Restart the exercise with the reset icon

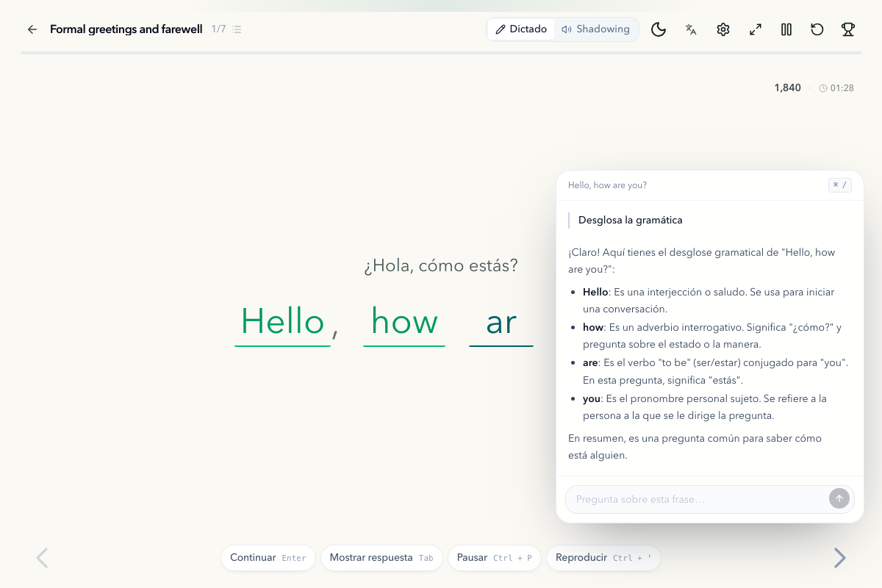click(x=817, y=29)
